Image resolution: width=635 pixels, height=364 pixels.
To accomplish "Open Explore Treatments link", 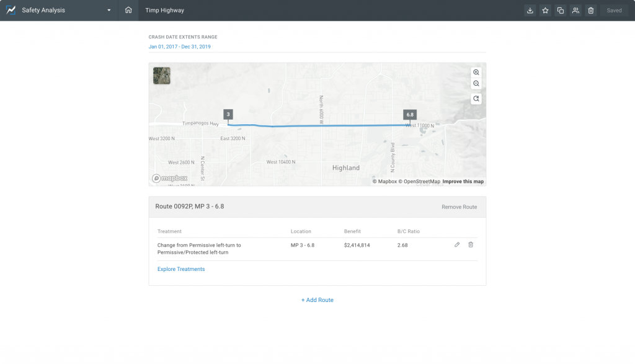I will [x=181, y=269].
